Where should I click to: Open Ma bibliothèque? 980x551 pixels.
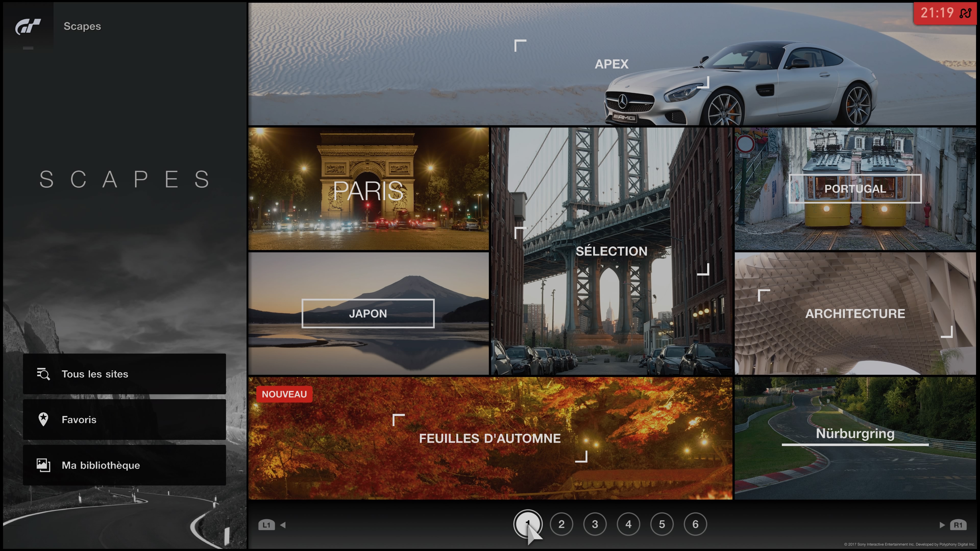point(124,465)
